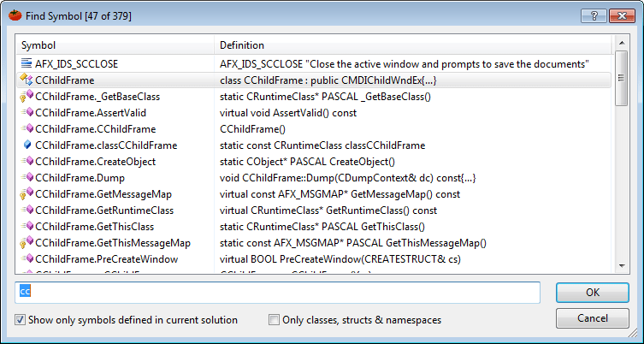Click the macro icon beside AFX_IDS_SCCLOSE
The width and height of the screenshot is (644, 344).
click(27, 63)
